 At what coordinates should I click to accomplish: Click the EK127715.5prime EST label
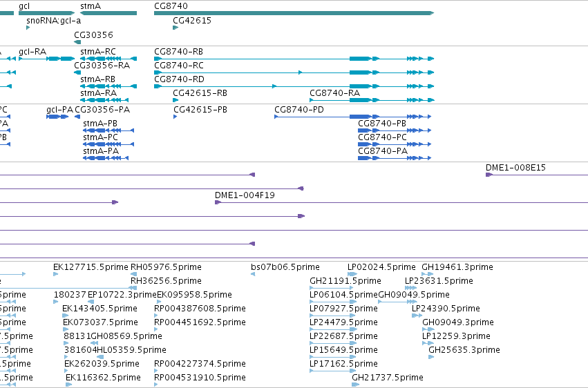tap(91, 267)
